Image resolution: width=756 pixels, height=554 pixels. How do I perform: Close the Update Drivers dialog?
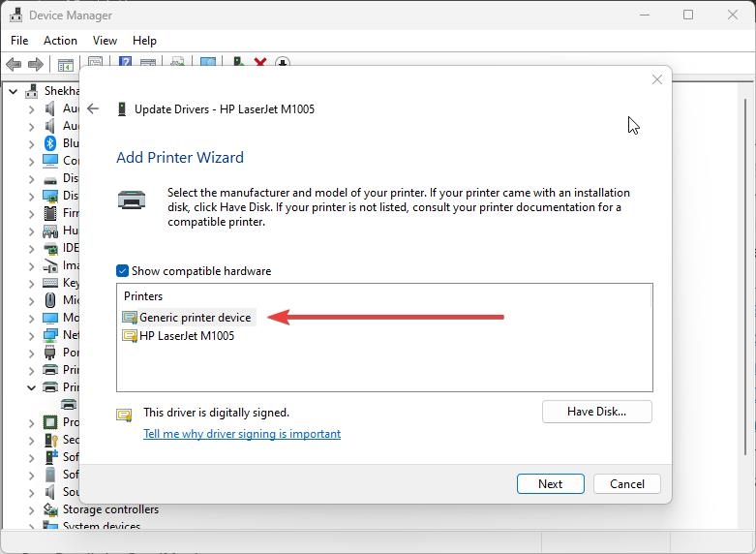pyautogui.click(x=656, y=79)
